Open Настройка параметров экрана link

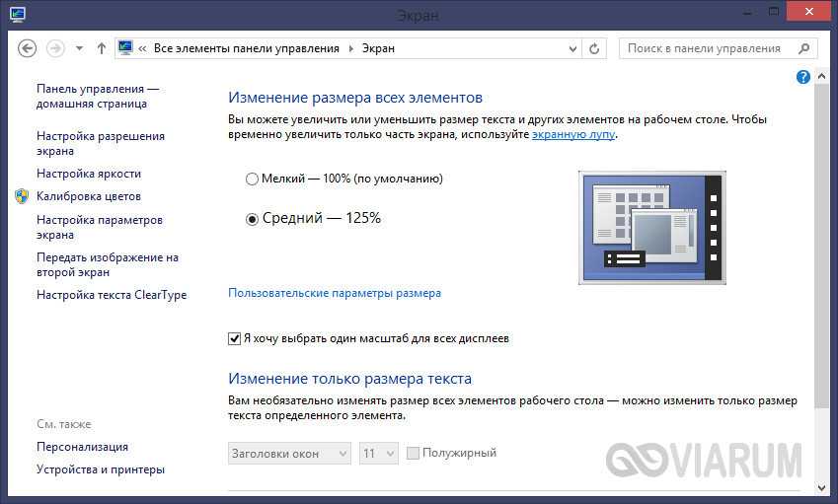click(x=100, y=227)
